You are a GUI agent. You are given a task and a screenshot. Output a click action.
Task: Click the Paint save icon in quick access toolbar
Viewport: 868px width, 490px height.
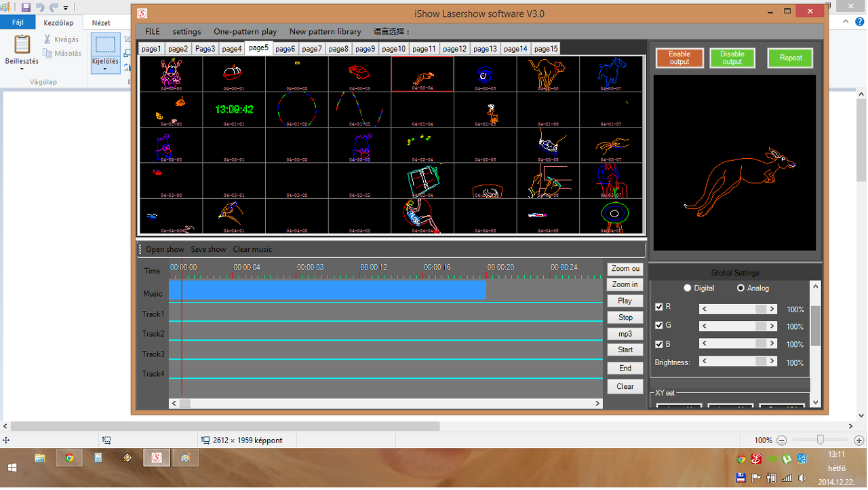point(26,7)
